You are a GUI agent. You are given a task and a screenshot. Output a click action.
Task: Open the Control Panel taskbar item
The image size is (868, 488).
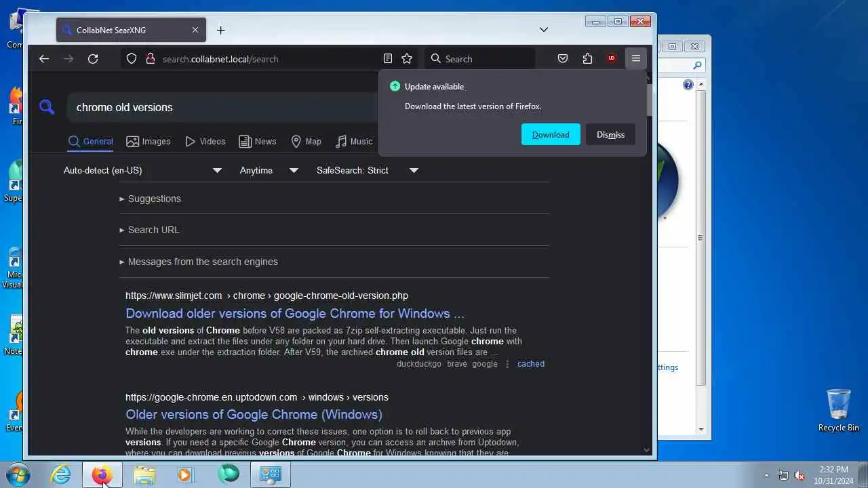click(270, 474)
